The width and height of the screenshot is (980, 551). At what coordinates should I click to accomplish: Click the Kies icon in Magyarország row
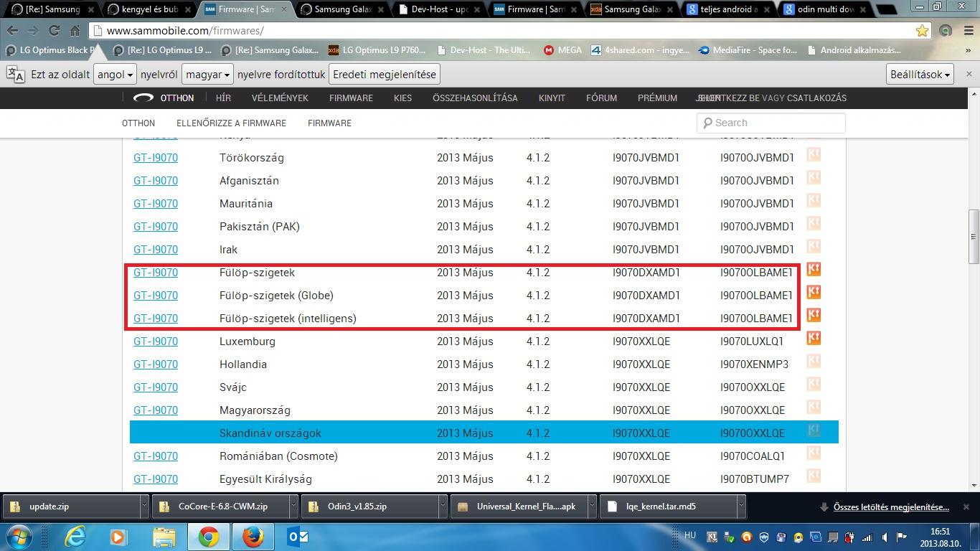pos(814,407)
